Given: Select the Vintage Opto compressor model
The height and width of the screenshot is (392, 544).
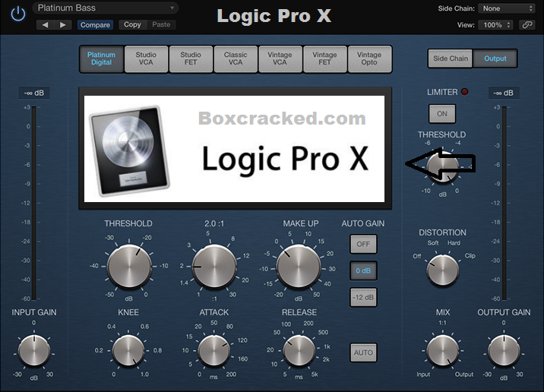Looking at the screenshot, I should [x=369, y=58].
